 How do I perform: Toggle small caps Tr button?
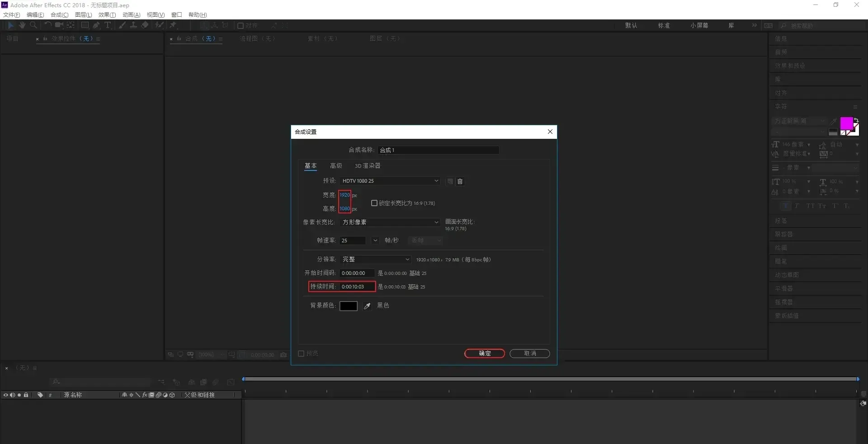pyautogui.click(x=822, y=206)
